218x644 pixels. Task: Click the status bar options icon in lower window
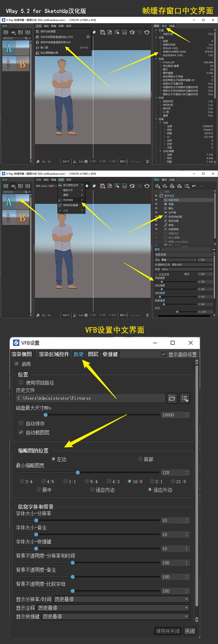[x=148, y=315]
